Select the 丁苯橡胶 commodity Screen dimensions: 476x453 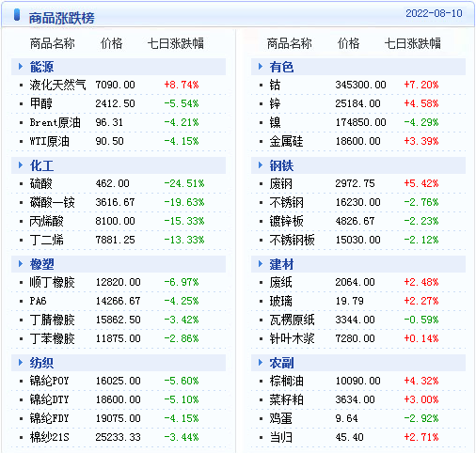click(53, 338)
